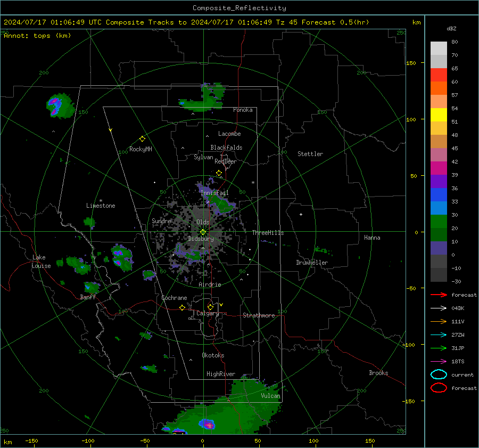Click the 18TS legend label
479x448 pixels.
458,362
